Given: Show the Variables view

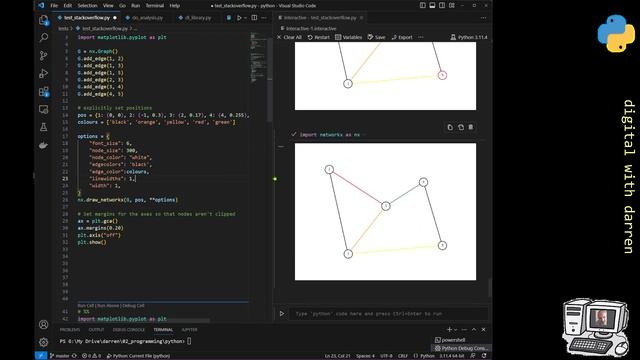Looking at the screenshot, I should tap(349, 37).
